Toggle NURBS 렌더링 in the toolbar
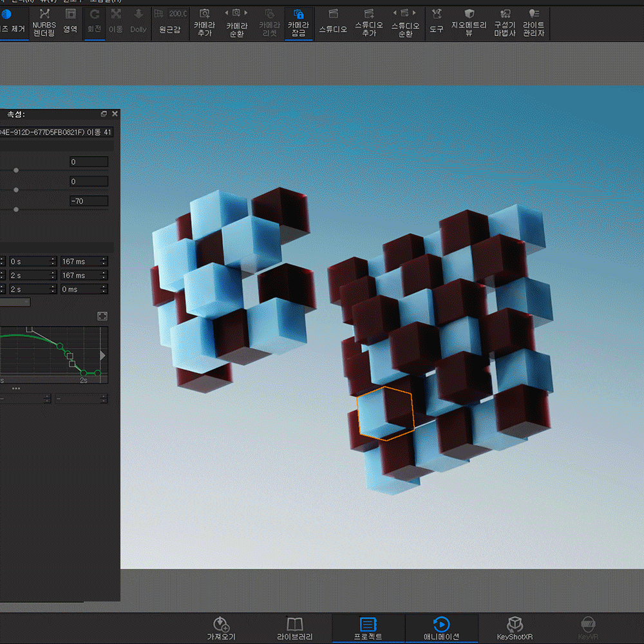 pyautogui.click(x=44, y=23)
